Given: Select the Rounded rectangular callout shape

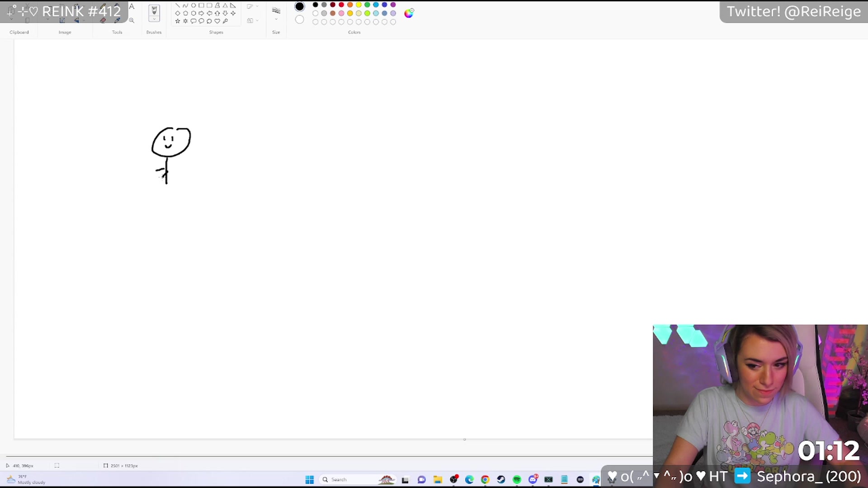Looking at the screenshot, I should click(x=193, y=21).
